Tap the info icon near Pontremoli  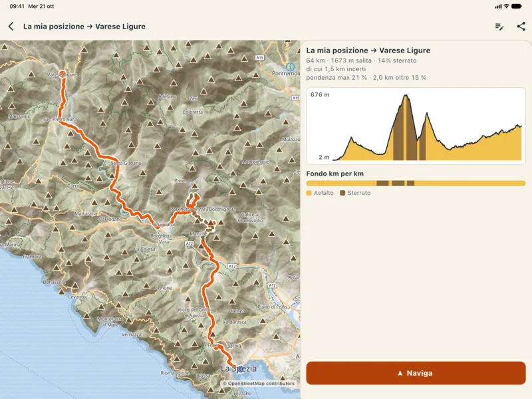click(290, 66)
